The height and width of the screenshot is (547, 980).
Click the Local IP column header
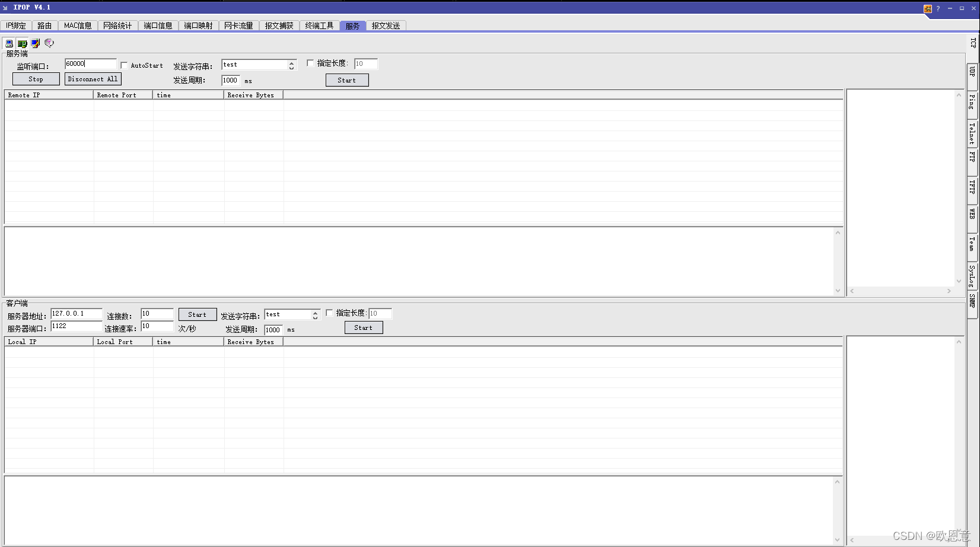(49, 342)
